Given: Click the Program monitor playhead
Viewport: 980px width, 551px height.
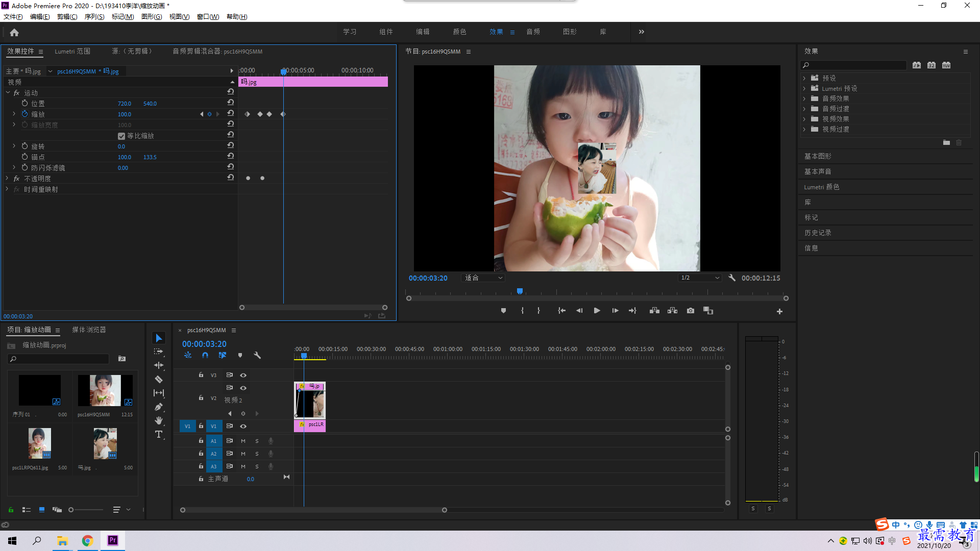Looking at the screenshot, I should (520, 291).
